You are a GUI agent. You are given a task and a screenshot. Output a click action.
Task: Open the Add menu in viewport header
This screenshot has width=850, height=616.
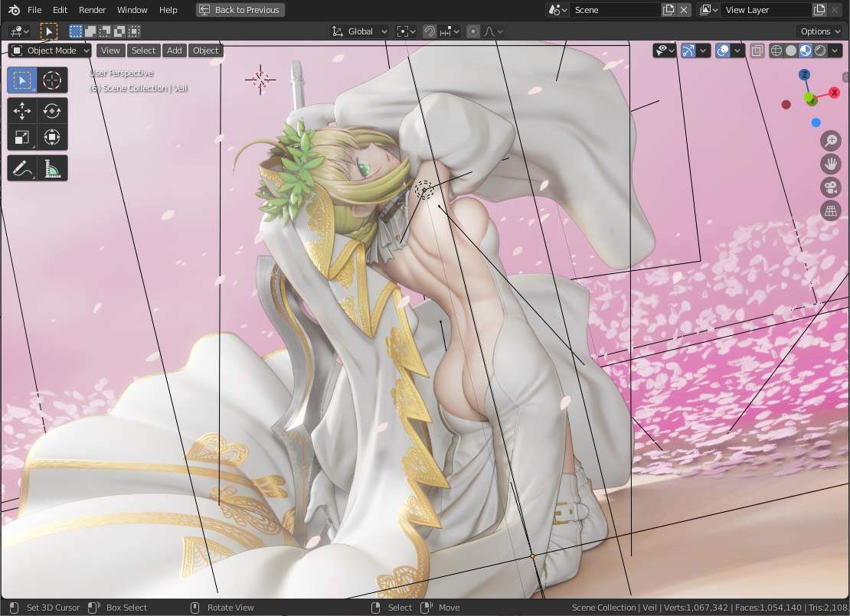[174, 51]
